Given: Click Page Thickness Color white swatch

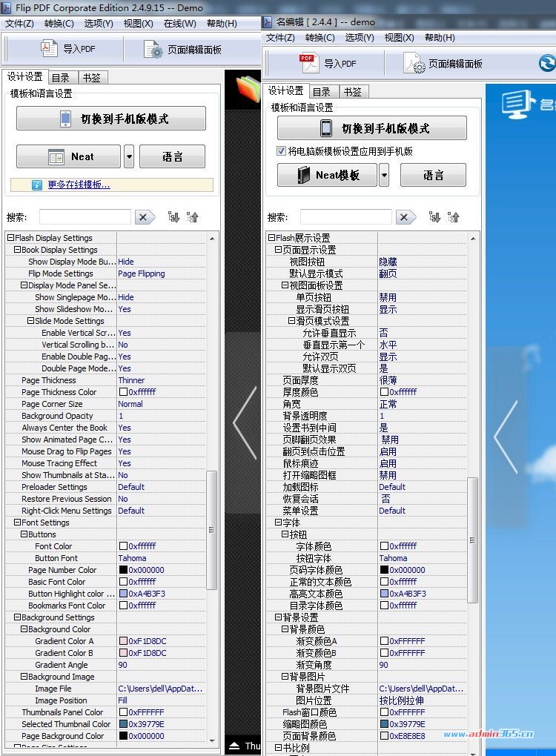Looking at the screenshot, I should point(123,392).
